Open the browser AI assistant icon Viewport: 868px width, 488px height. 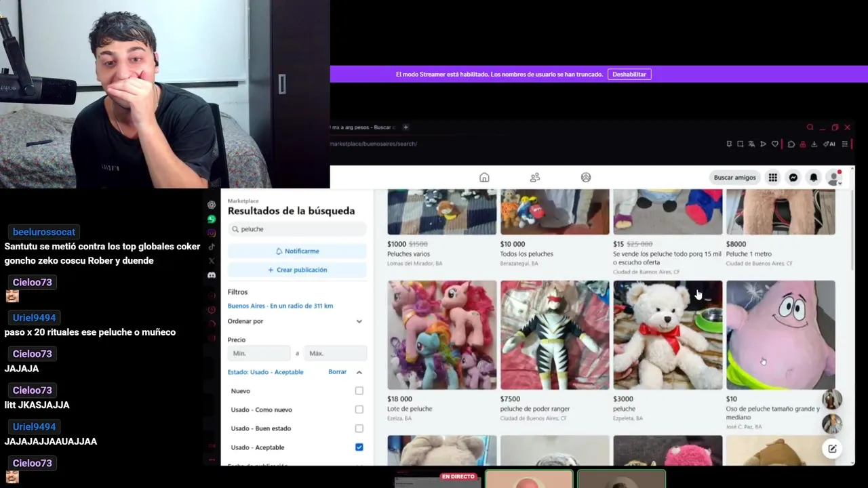(829, 144)
